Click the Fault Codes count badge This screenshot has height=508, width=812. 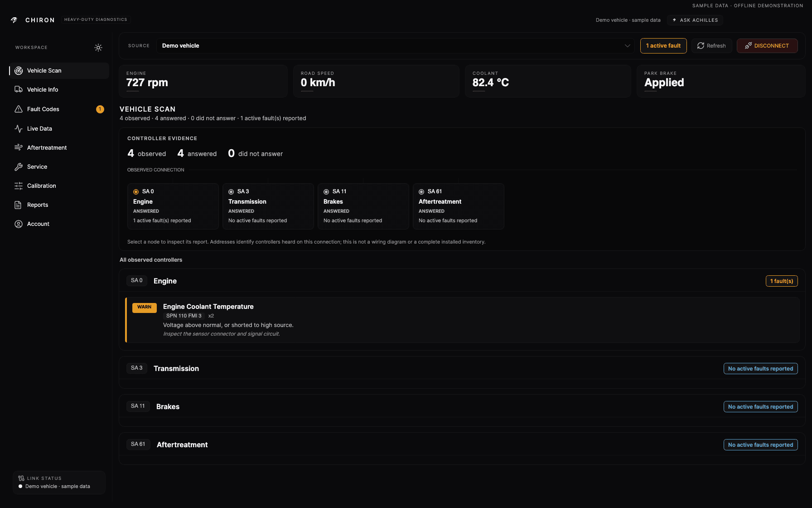tap(100, 109)
